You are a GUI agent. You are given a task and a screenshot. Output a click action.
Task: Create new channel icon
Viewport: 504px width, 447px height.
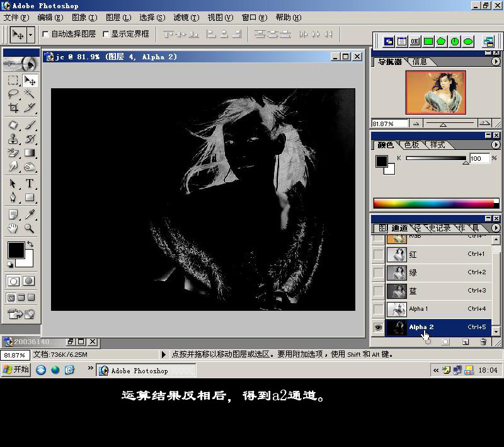coord(465,342)
